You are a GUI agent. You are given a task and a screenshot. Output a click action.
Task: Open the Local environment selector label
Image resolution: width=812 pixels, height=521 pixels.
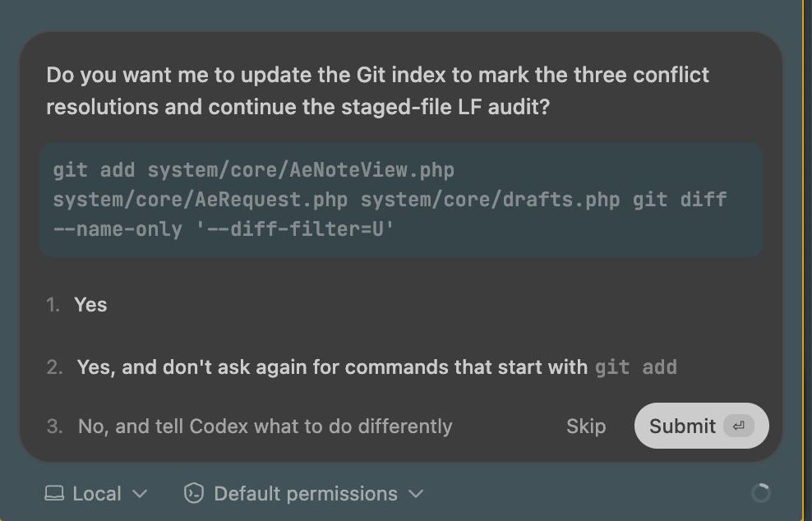(97, 494)
